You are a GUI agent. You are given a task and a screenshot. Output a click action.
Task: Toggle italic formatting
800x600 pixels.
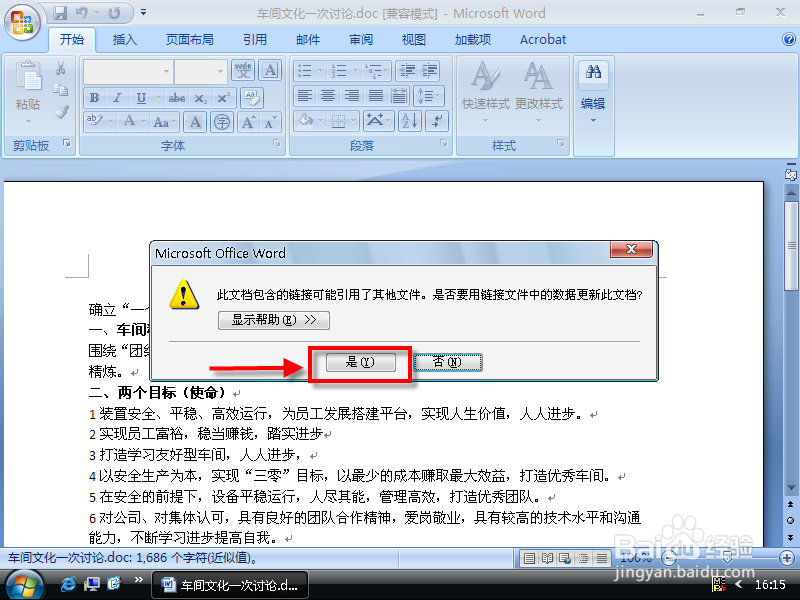(117, 98)
